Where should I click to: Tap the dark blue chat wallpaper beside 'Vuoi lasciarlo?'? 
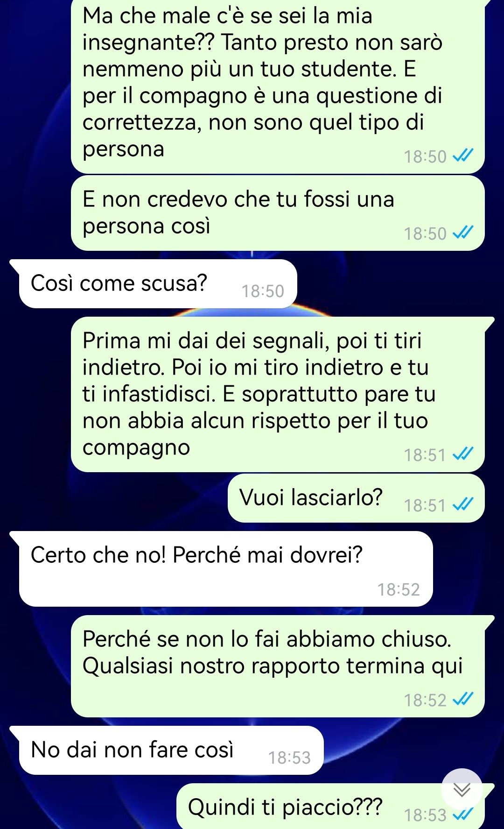point(117,498)
